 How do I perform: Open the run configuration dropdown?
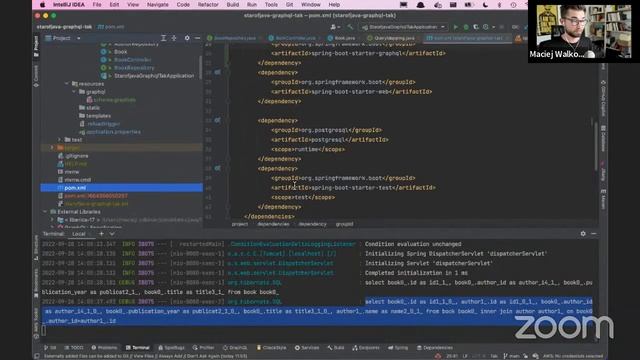coord(403,27)
